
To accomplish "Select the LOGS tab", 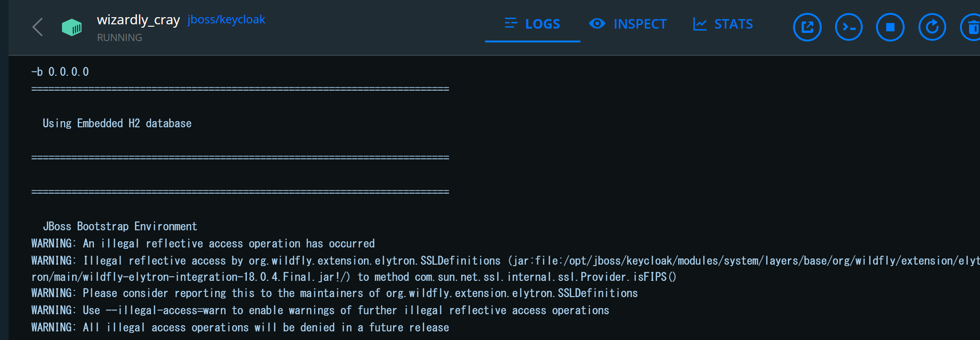I will coord(542,24).
